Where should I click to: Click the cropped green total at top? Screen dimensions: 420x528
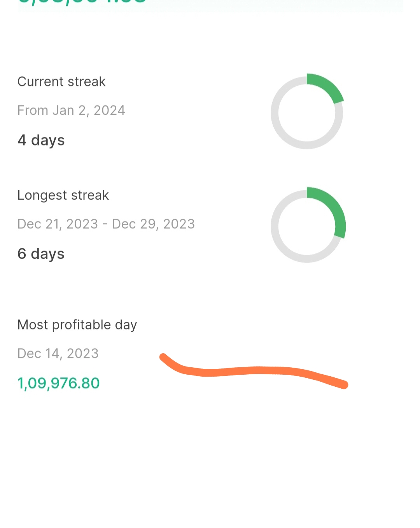click(x=82, y=2)
